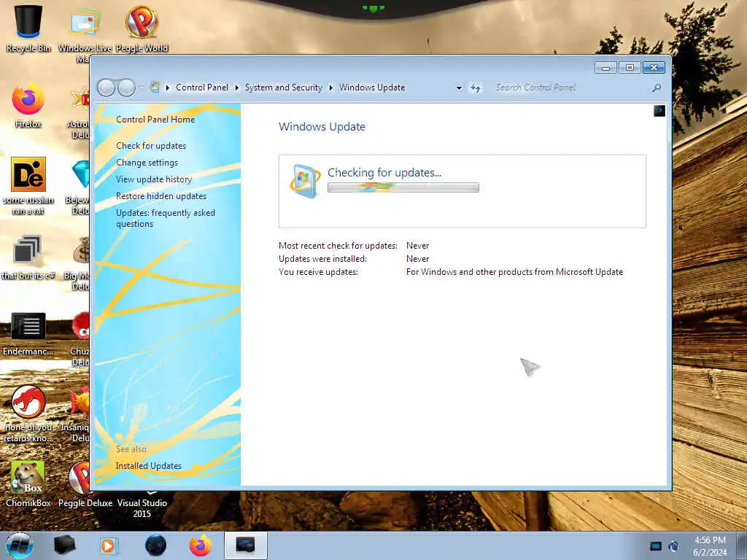Viewport: 747px width, 560px height.
Task: Click the 'Checking for updates...' text
Action: coord(384,172)
